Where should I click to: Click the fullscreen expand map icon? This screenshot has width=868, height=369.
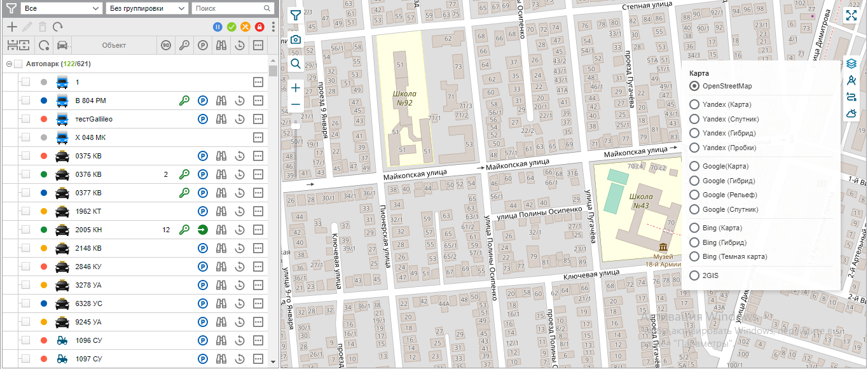[851, 16]
